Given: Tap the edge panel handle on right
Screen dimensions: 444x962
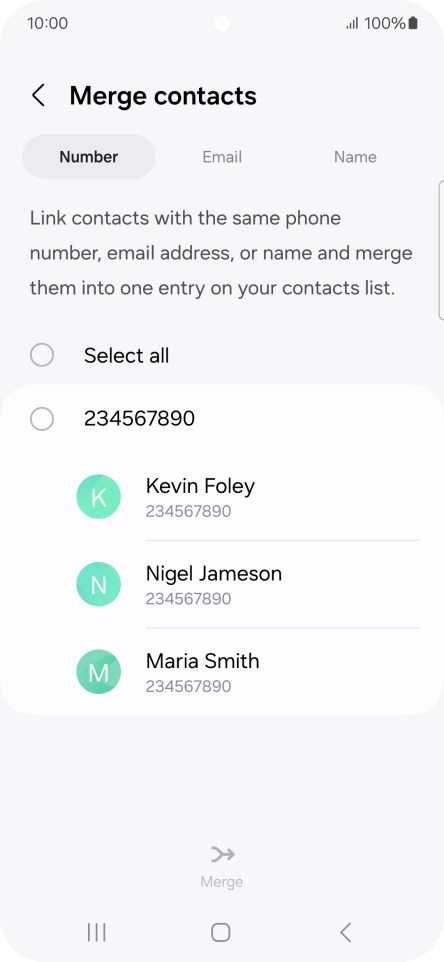Looking at the screenshot, I should [441, 250].
